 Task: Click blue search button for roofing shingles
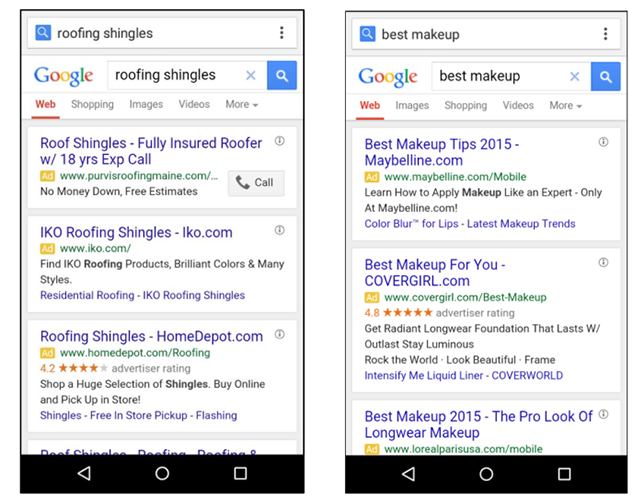[x=282, y=75]
